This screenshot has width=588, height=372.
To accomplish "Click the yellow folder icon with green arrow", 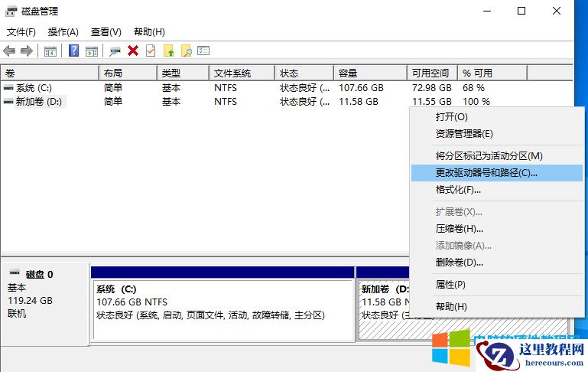I will click(168, 51).
